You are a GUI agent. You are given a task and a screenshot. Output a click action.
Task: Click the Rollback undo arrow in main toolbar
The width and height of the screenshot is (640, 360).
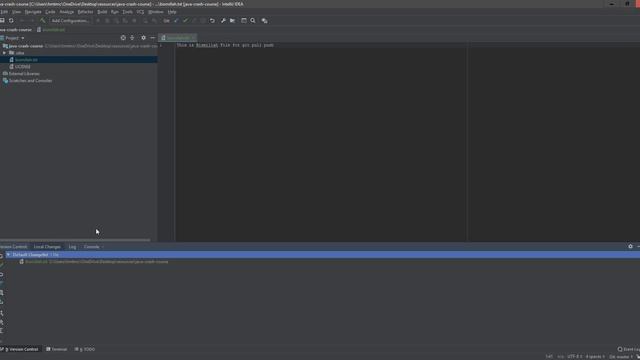pos(212,20)
